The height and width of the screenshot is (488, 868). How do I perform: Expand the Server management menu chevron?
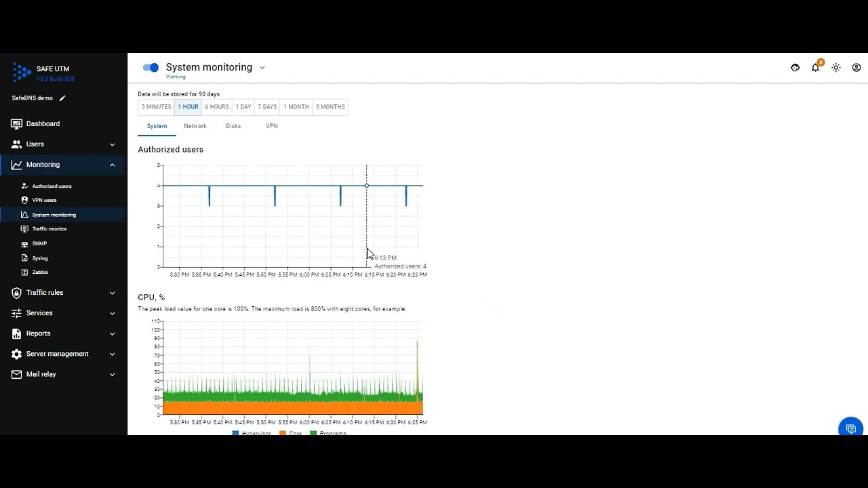[113, 354]
